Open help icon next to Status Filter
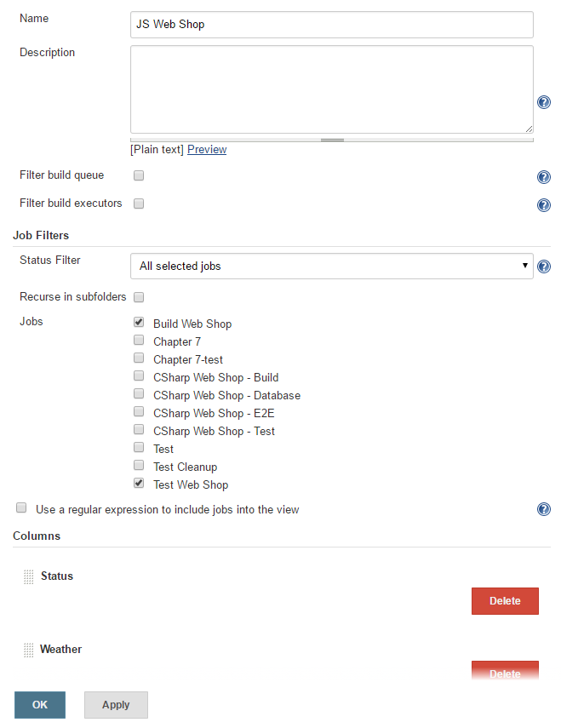This screenshot has height=728, width=561. click(543, 267)
